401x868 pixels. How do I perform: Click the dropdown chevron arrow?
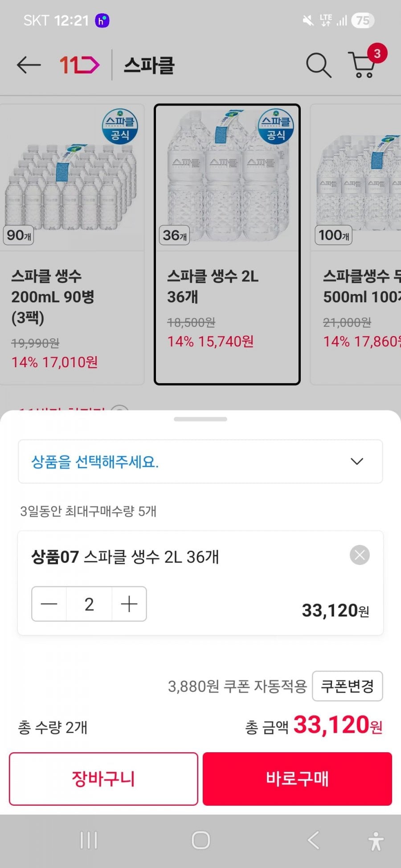[357, 462]
